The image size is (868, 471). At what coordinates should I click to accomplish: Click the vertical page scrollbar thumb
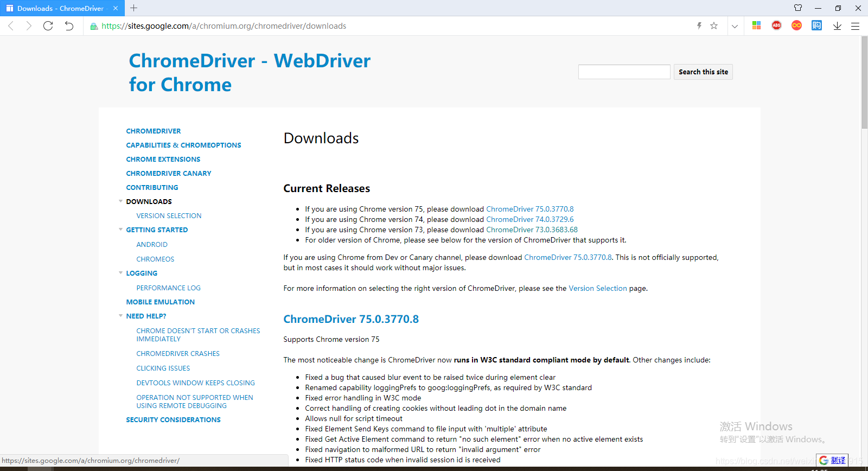tap(864, 82)
